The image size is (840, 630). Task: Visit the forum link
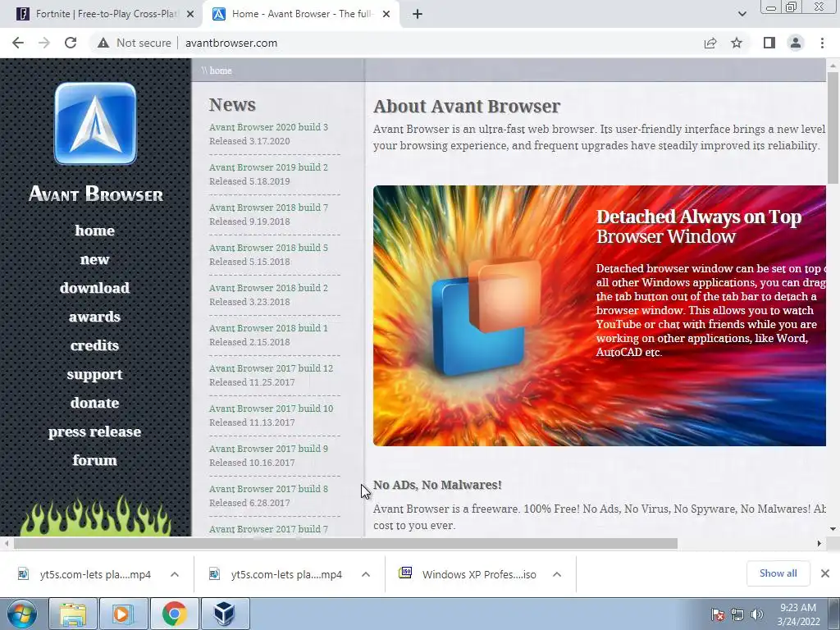click(x=95, y=460)
